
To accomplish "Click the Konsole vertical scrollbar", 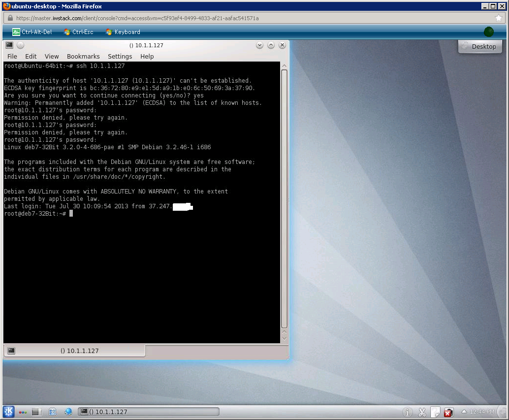I will (x=284, y=197).
